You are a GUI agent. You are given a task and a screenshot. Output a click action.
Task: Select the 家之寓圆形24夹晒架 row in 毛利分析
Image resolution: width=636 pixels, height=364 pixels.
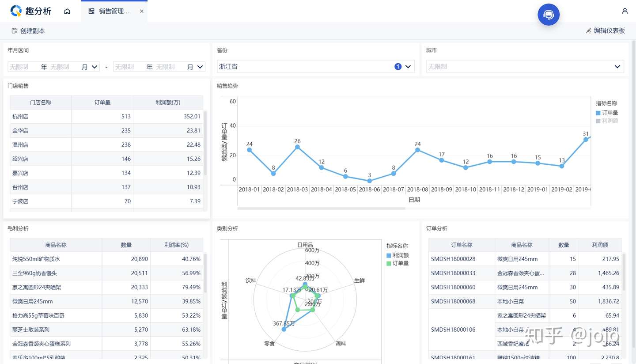[x=106, y=287]
